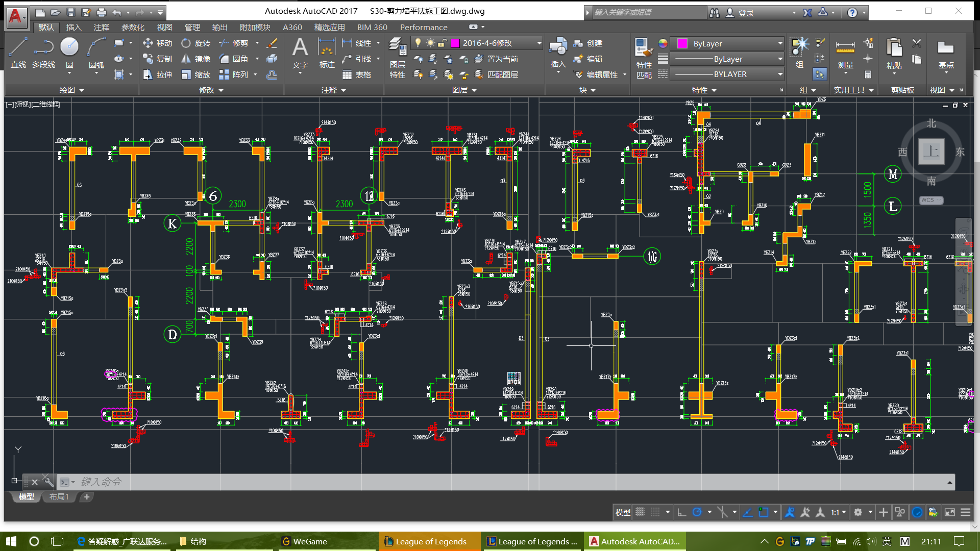Toggle ortho mode in status bar
This screenshot has width=980, height=551.
(x=681, y=512)
